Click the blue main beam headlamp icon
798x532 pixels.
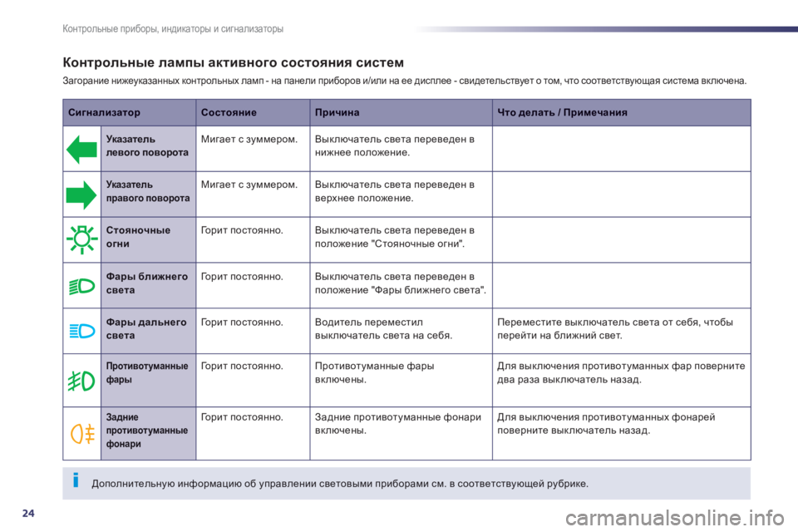pos(82,331)
